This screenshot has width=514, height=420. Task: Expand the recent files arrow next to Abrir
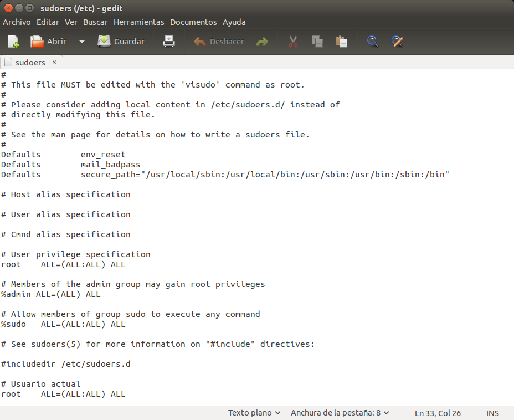pyautogui.click(x=82, y=42)
